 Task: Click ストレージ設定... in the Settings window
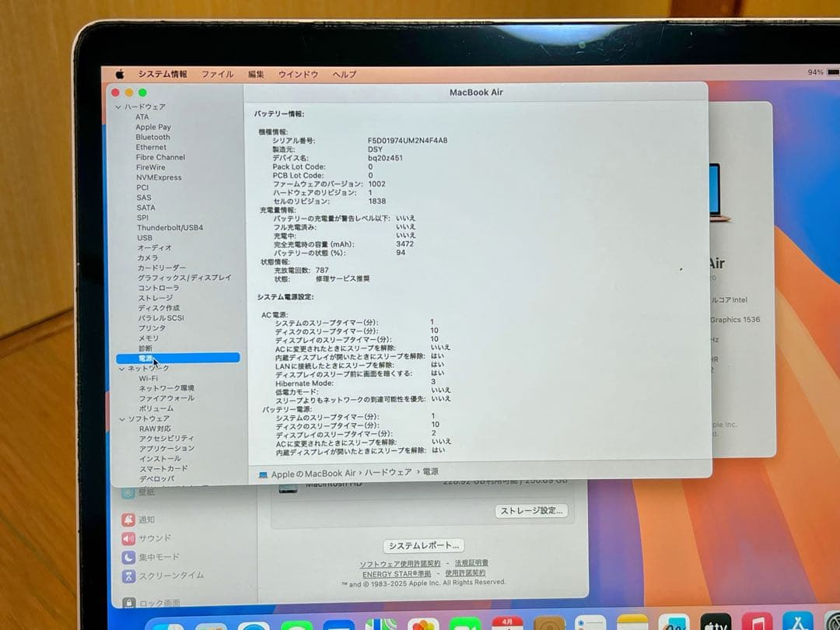coord(531,511)
